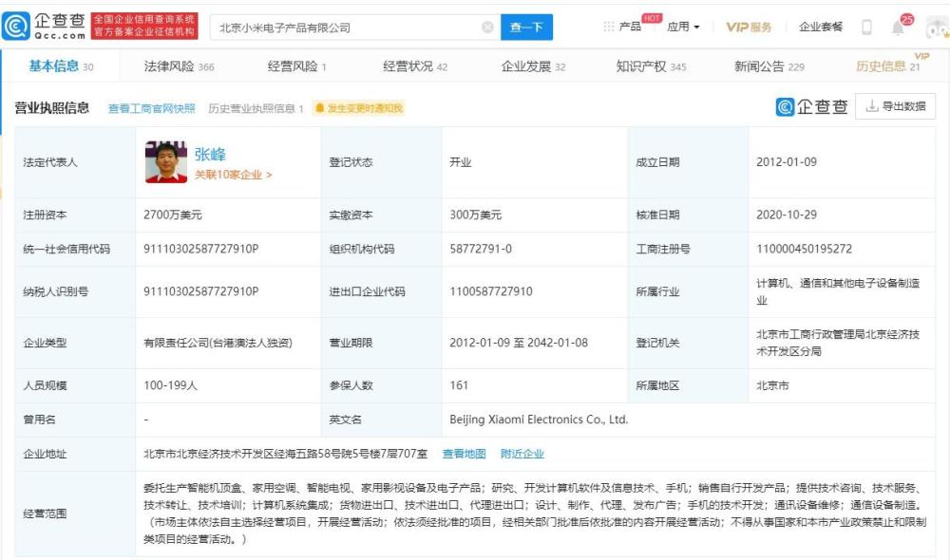Select establishment date 2012-01-09
Viewport: 950px width, 560px height.
(787, 161)
